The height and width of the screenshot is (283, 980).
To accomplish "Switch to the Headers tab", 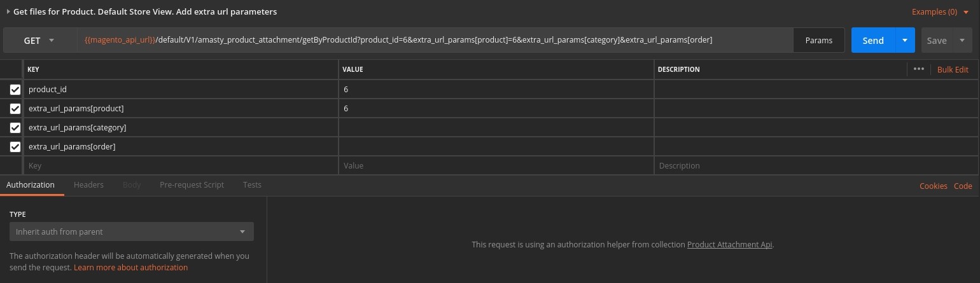I will click(88, 184).
